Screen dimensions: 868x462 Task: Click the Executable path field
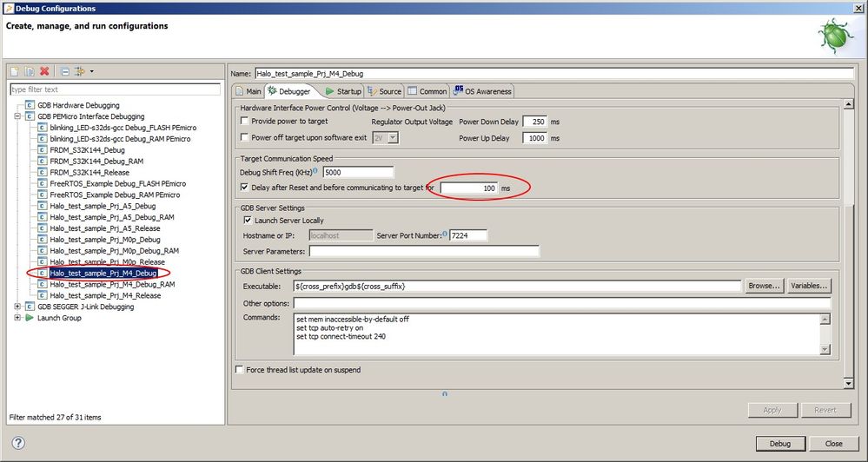click(x=517, y=286)
